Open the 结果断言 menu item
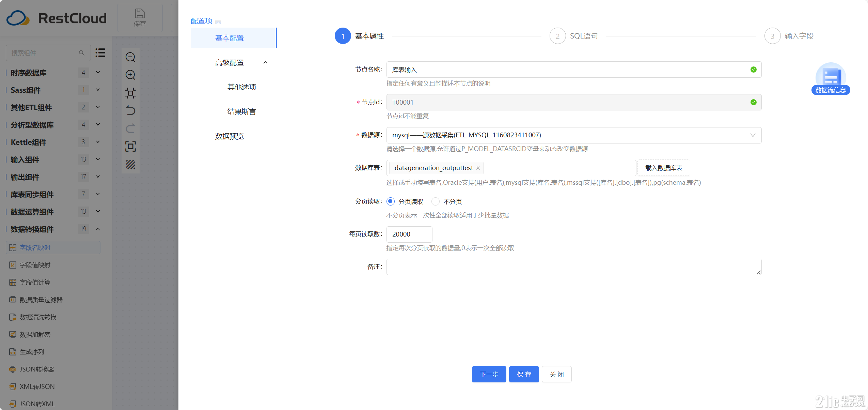 tap(241, 112)
